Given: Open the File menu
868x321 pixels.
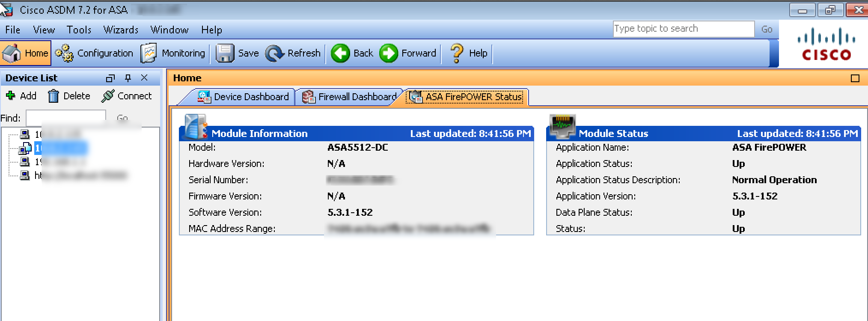Looking at the screenshot, I should [x=12, y=30].
